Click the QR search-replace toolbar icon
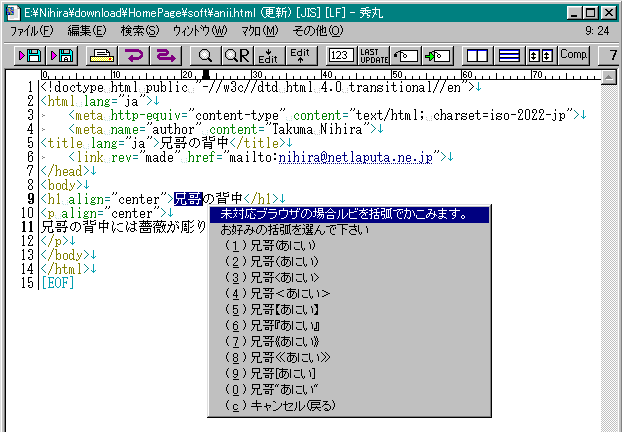The image size is (622, 432). (x=237, y=55)
